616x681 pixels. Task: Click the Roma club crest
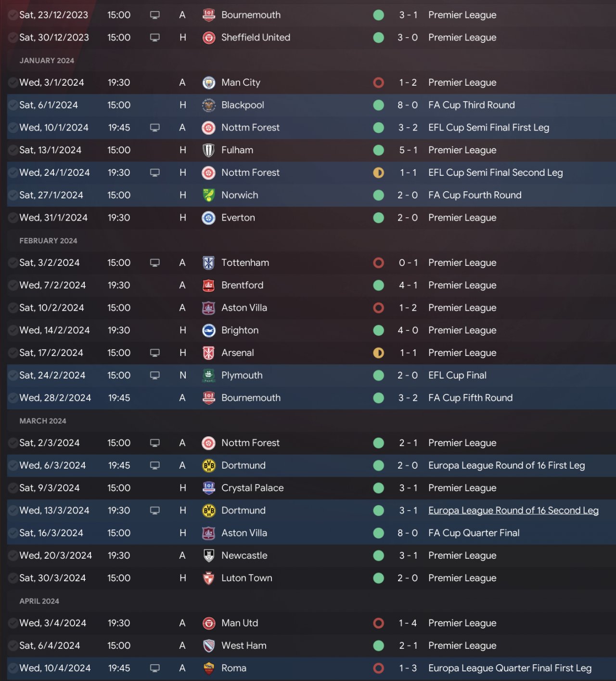(208, 668)
